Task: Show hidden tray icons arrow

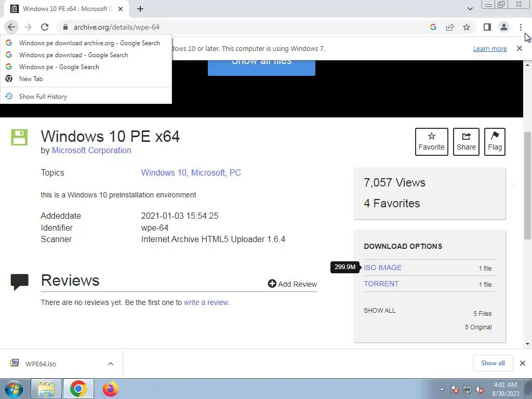Action: click(x=442, y=389)
